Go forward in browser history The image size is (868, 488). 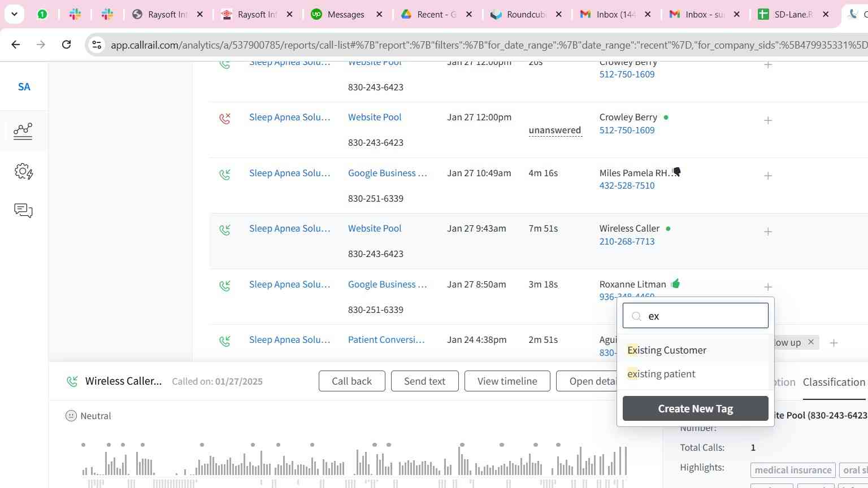[41, 44]
